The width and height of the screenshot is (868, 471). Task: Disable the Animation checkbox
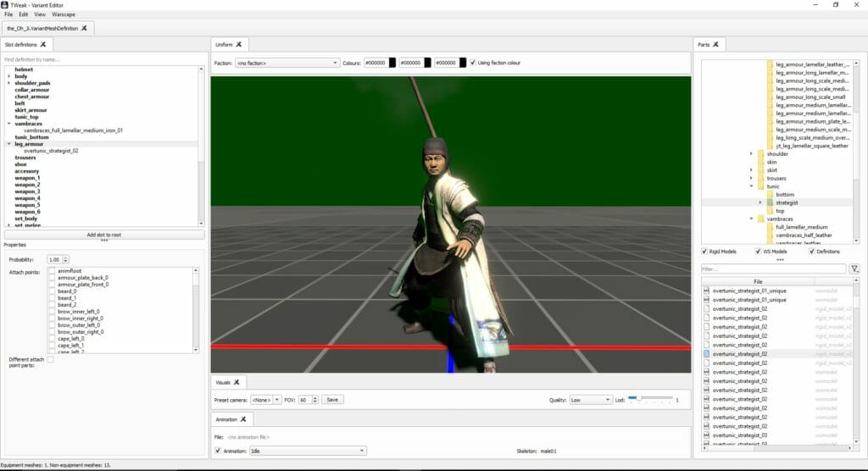(218, 451)
